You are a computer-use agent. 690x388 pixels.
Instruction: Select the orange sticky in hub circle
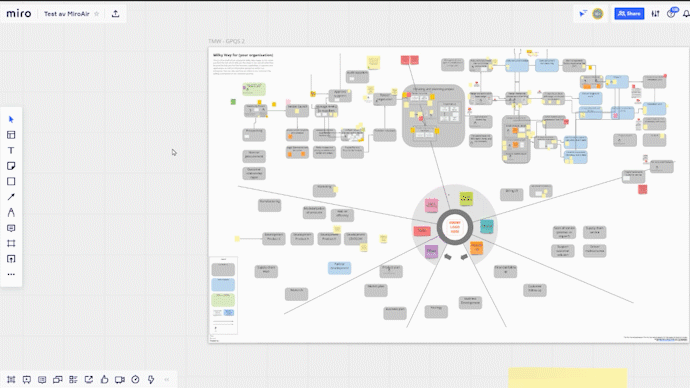476,248
